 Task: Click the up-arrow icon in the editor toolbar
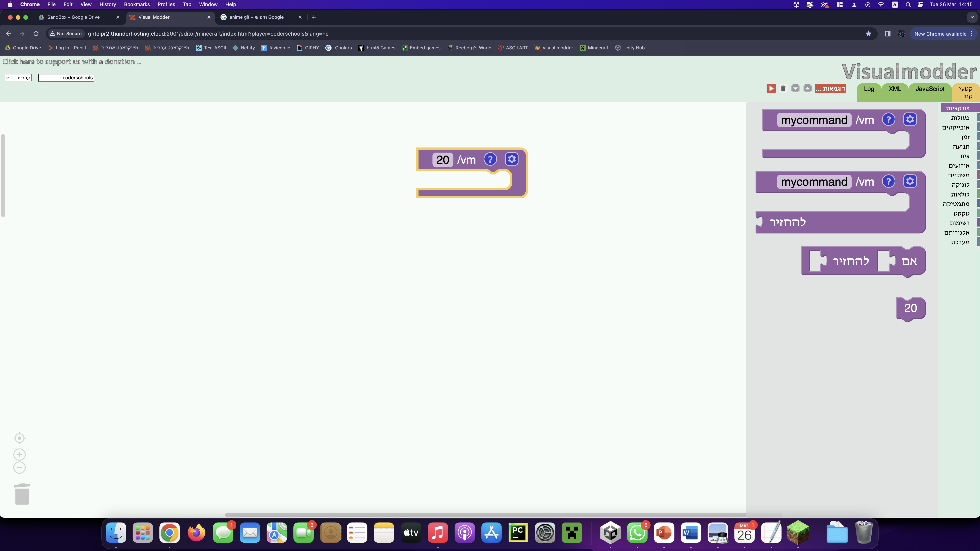tap(807, 89)
